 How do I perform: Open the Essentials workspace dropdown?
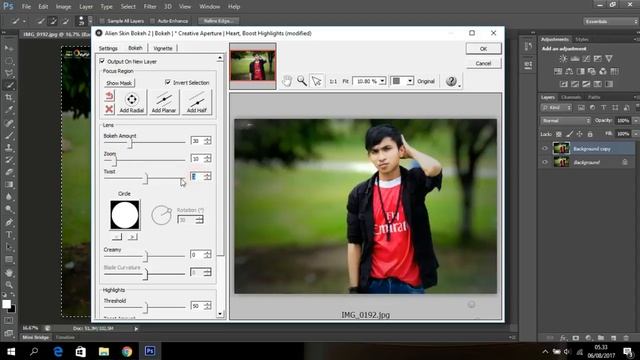(610, 21)
